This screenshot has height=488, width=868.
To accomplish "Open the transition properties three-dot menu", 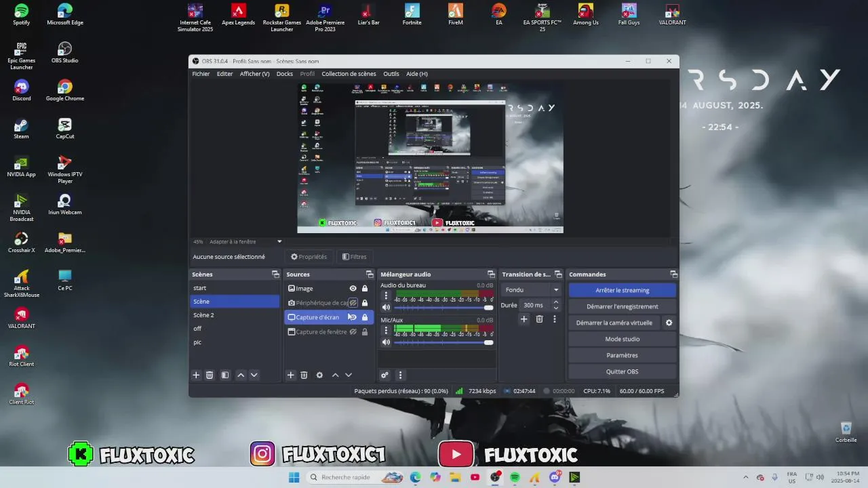I will click(554, 319).
